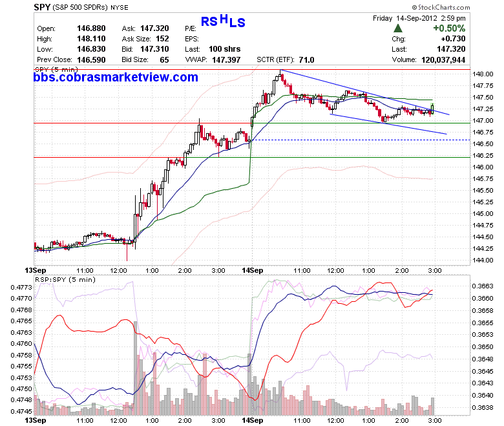
Task: Click the Friday 14-Sep-2012 timestamp
Action: click(419, 18)
